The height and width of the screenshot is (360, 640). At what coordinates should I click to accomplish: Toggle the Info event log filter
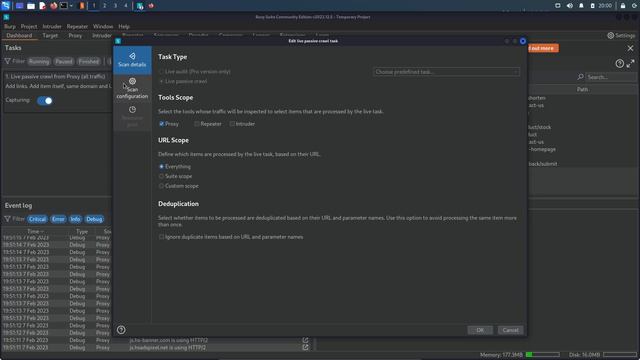pos(75,219)
